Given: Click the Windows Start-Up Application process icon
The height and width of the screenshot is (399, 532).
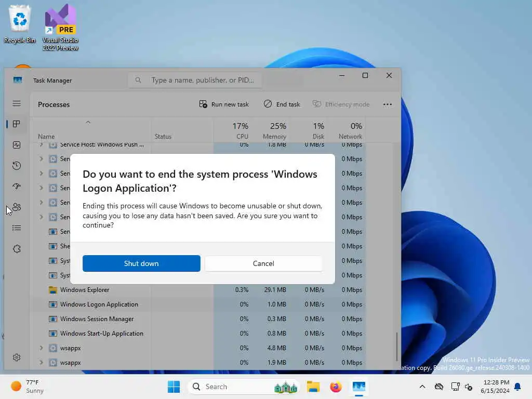Looking at the screenshot, I should tap(52, 334).
